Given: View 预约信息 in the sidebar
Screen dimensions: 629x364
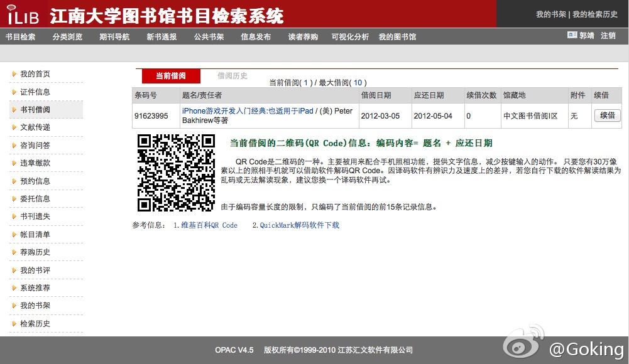Looking at the screenshot, I should 35,181.
